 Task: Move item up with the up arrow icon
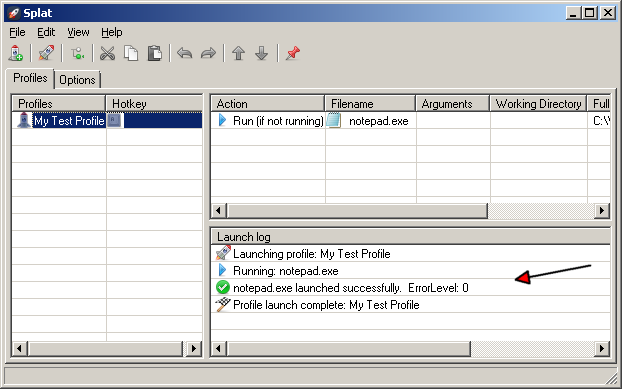(238, 53)
